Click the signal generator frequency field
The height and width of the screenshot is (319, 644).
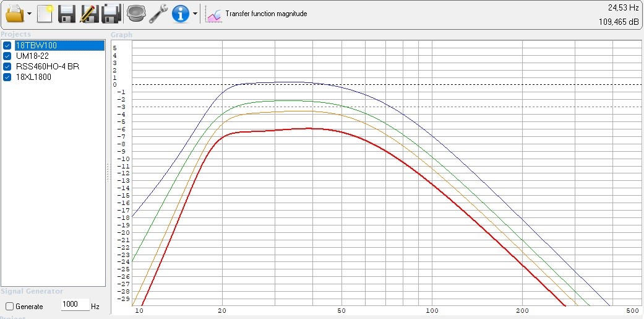tap(74, 306)
